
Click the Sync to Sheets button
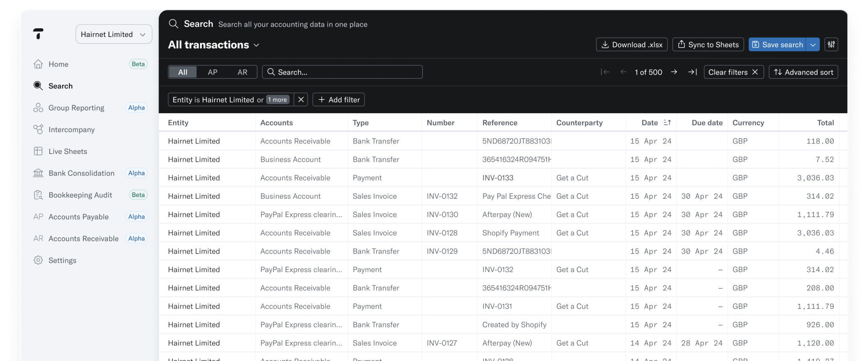708,44
